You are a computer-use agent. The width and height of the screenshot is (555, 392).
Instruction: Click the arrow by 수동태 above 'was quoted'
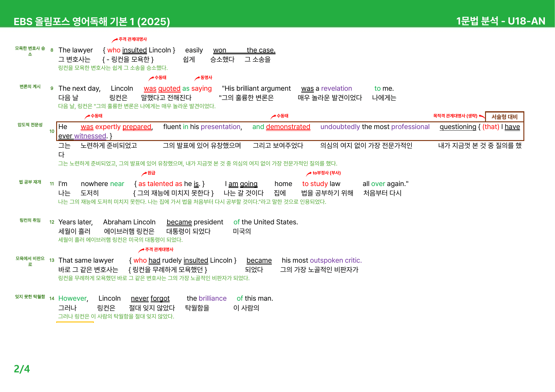pos(151,78)
